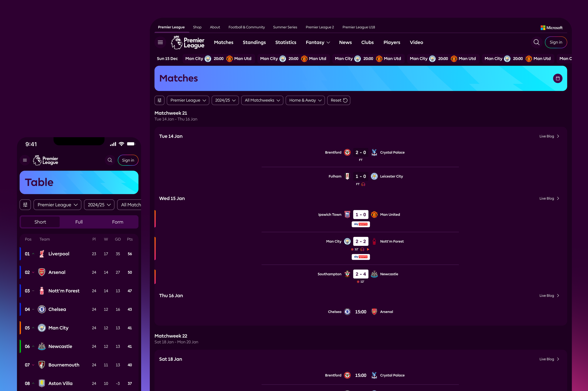Image resolution: width=588 pixels, height=391 pixels.
Task: Open mobile Premier League competition dropdown
Action: coord(57,205)
